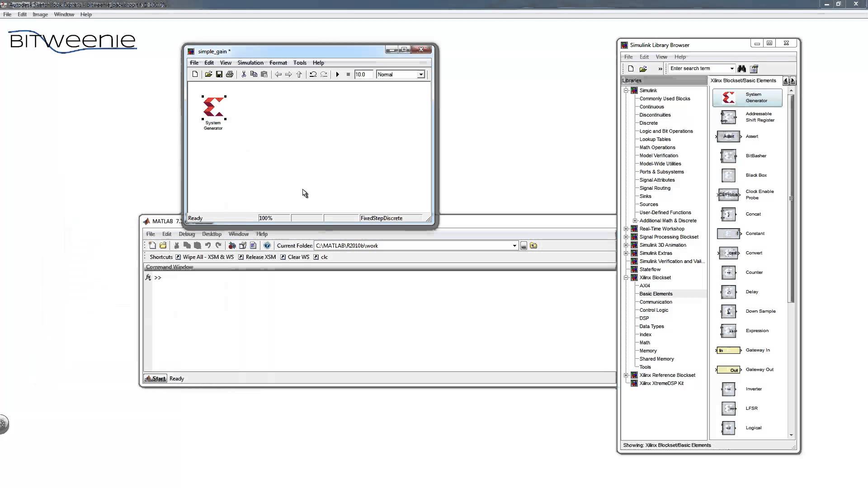Open the Desktop menu in MATLAB
This screenshot has height=488, width=868.
pyautogui.click(x=212, y=234)
